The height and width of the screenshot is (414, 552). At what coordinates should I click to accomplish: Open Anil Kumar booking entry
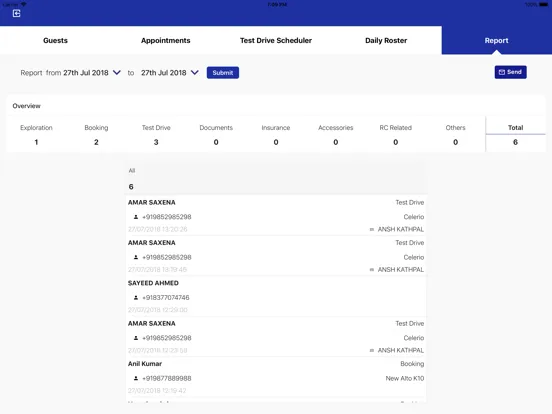pyautogui.click(x=276, y=377)
